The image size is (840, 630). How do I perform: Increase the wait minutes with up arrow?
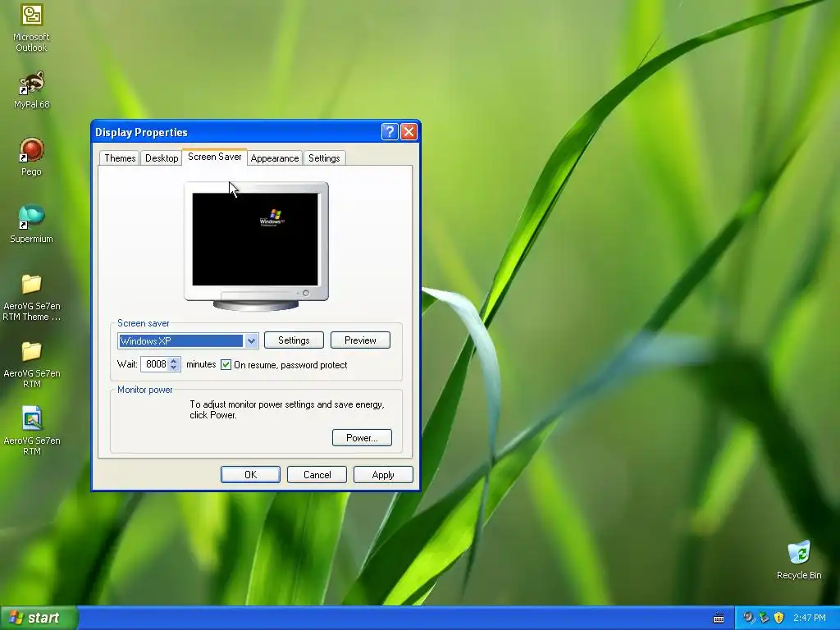click(174, 361)
